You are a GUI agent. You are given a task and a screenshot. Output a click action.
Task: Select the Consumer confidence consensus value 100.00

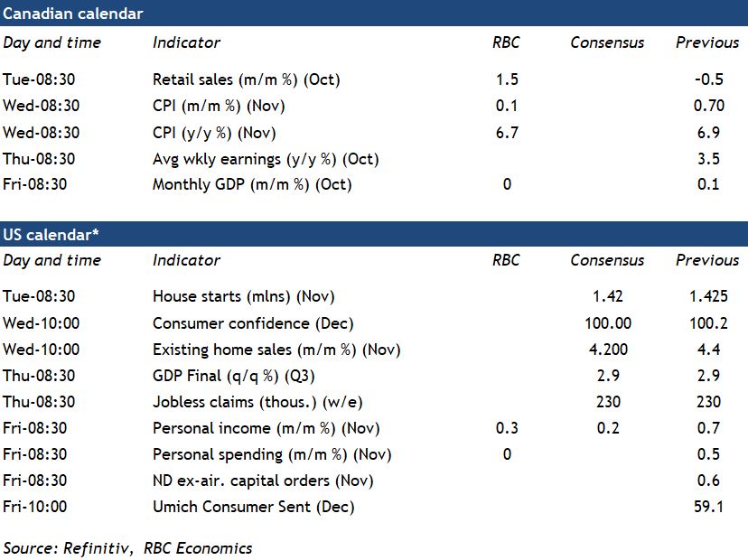(x=608, y=323)
